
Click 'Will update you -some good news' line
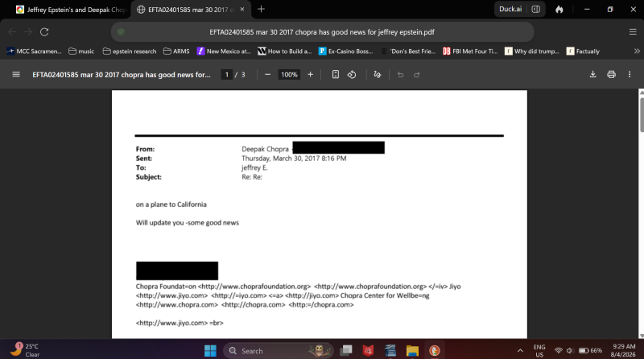(x=188, y=223)
